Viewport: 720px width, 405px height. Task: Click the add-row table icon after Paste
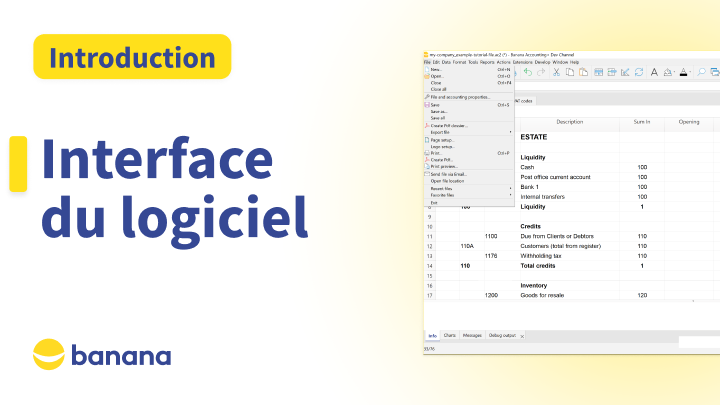point(598,72)
